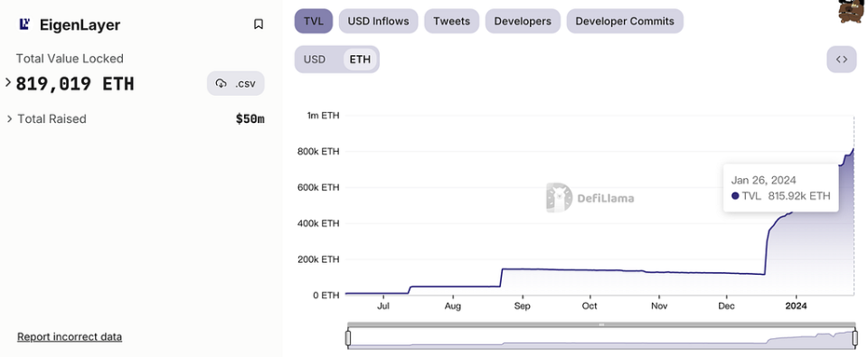The width and height of the screenshot is (868, 357).
Task: Click the Dec label on time axis
Action: coord(726,305)
